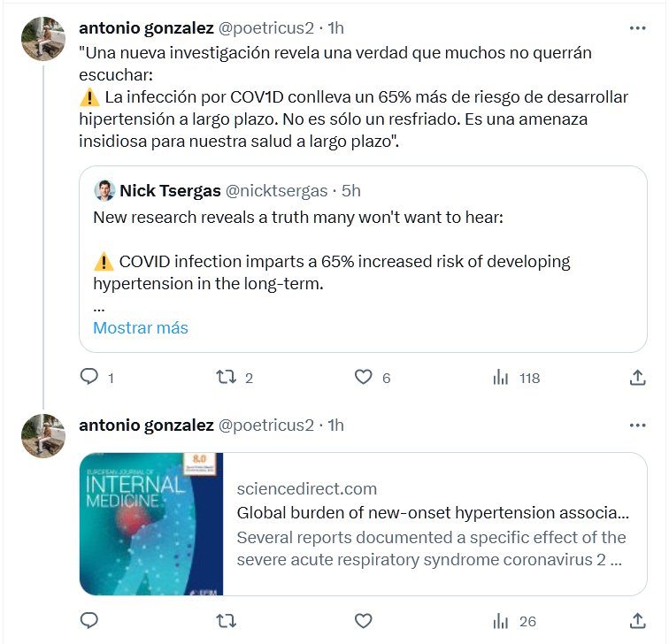Open more options menu on first tweet
The height and width of the screenshot is (644, 669).
click(x=637, y=28)
